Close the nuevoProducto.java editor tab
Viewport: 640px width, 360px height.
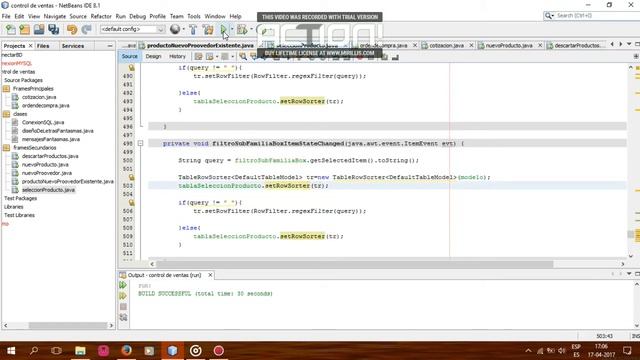(540, 45)
